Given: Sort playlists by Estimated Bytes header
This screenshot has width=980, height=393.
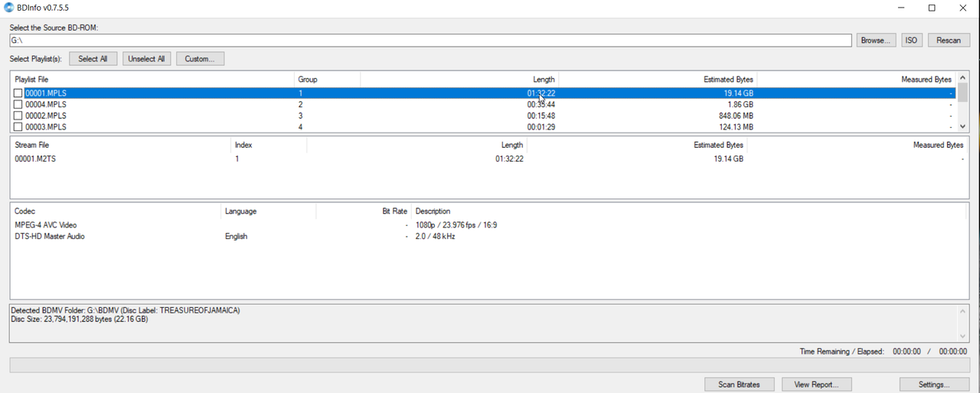Looking at the screenshot, I should (658, 80).
